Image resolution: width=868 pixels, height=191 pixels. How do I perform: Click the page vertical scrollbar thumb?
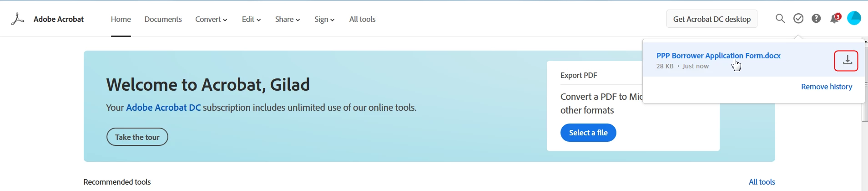pos(865,83)
